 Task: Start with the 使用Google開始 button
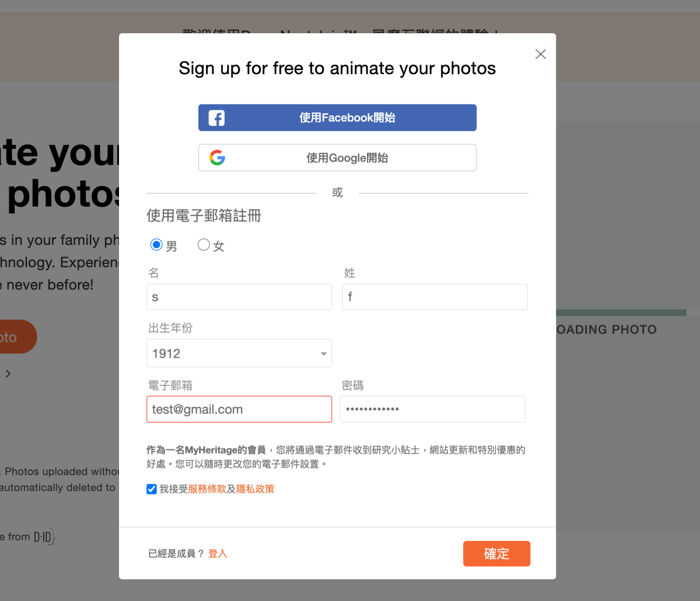tap(337, 157)
